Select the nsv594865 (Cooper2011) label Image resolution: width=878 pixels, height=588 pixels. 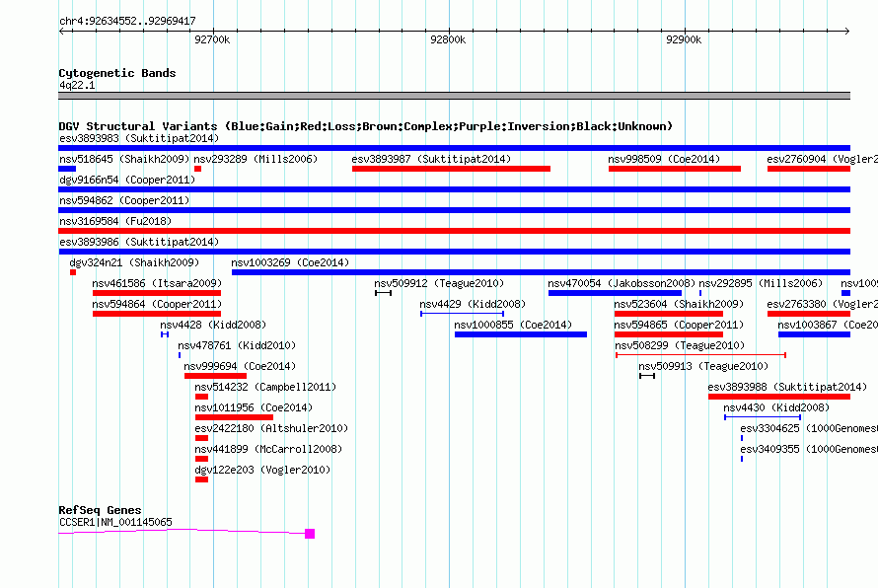pos(680,325)
